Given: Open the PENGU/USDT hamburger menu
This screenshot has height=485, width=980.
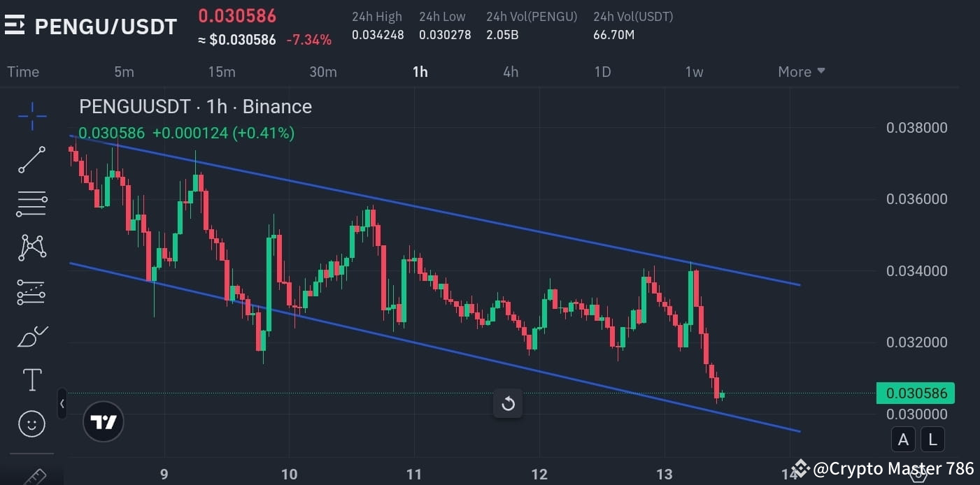Looking at the screenshot, I should (x=15, y=26).
